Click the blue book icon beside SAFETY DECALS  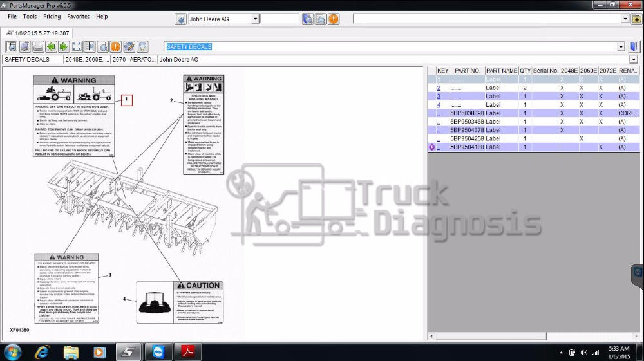(634, 46)
